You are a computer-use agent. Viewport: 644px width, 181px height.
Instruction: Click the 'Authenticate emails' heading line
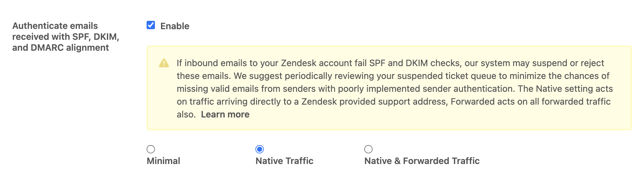coord(55,26)
